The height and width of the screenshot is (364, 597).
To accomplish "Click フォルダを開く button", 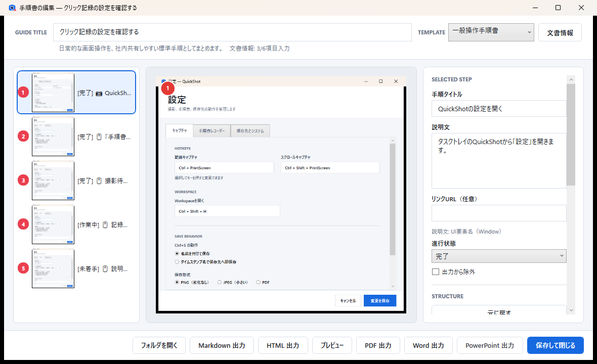I will point(159,345).
